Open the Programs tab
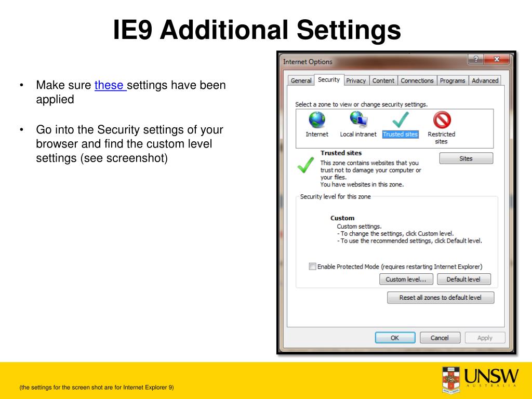The height and width of the screenshot is (399, 532). (x=453, y=81)
